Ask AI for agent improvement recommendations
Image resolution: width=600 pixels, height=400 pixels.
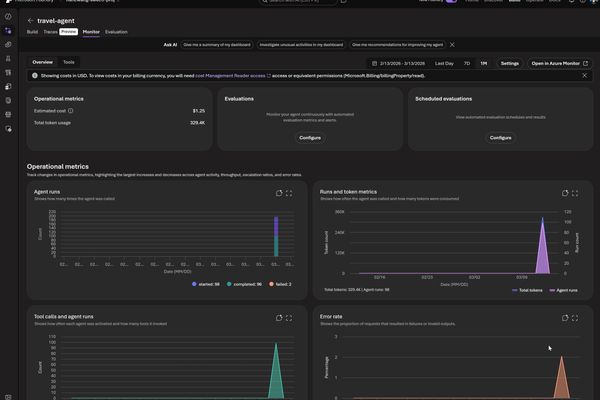tap(397, 45)
